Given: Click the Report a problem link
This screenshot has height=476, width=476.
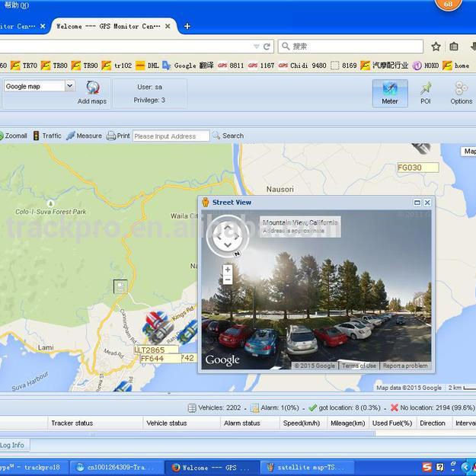Looking at the screenshot, I should click(x=405, y=366).
